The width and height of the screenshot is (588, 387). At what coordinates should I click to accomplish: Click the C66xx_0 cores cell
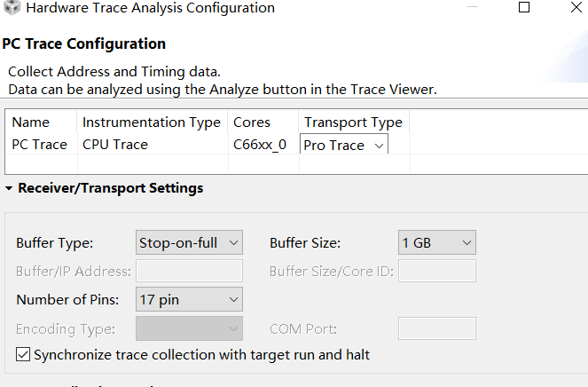tap(259, 145)
